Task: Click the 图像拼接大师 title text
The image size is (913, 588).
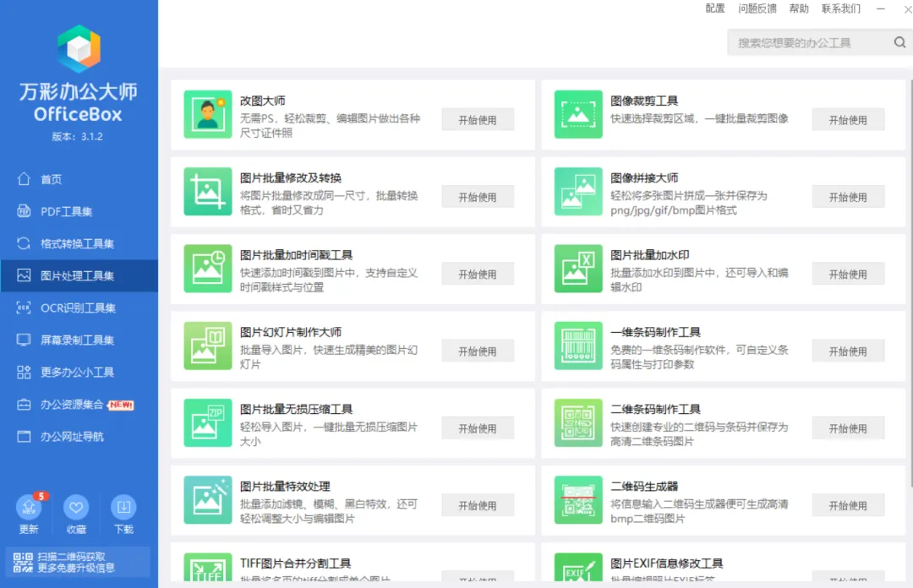Action: coord(644,177)
